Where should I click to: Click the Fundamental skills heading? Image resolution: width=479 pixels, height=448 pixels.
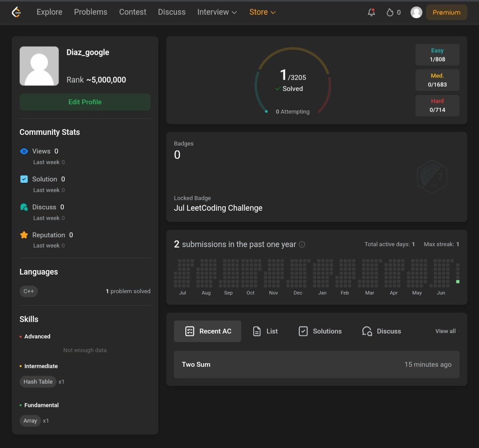42,405
